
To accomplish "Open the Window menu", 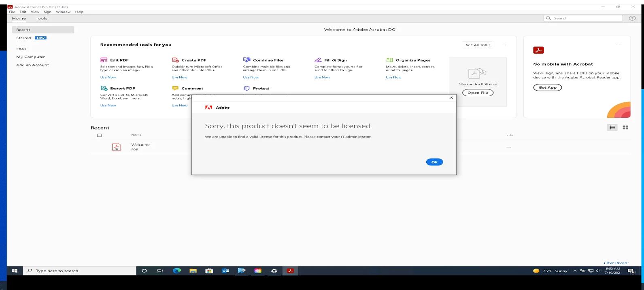I will pyautogui.click(x=63, y=12).
